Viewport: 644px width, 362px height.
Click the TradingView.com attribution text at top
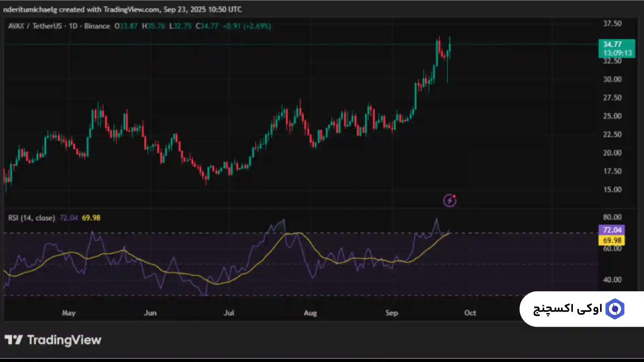click(x=131, y=9)
